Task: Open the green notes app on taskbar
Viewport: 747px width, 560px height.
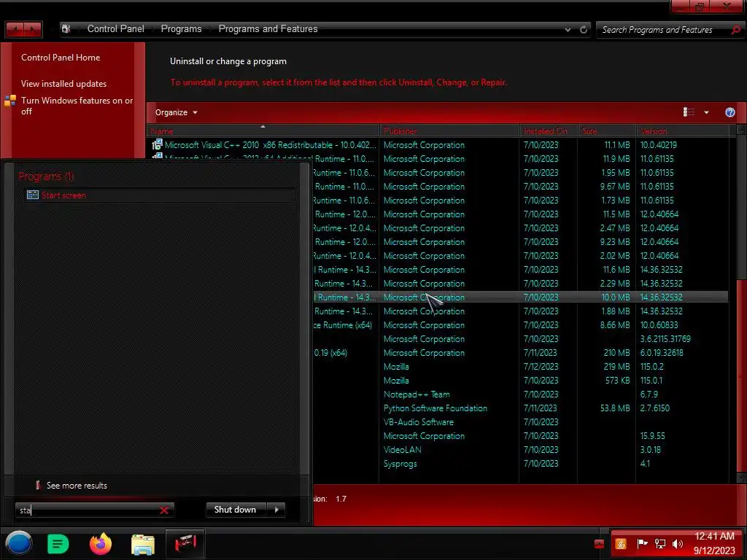Action: [58, 544]
